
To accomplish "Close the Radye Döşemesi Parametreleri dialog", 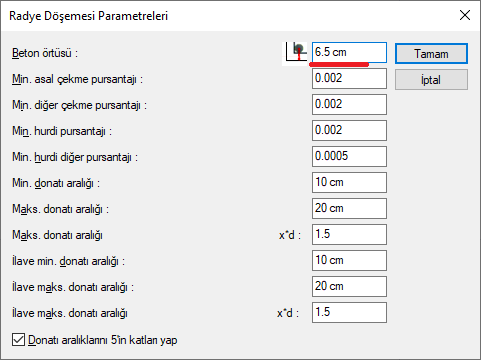I will pyautogui.click(x=465, y=15).
